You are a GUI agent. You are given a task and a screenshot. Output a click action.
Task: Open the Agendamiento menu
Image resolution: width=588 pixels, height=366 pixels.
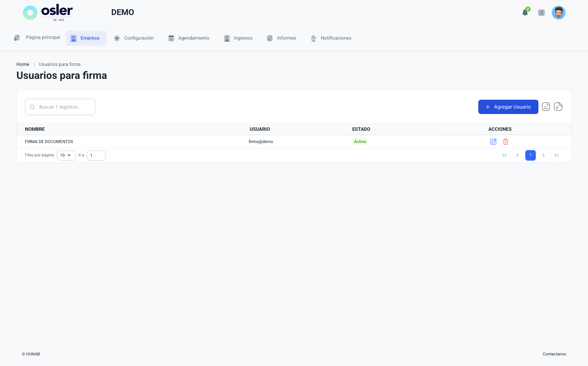[x=189, y=38]
